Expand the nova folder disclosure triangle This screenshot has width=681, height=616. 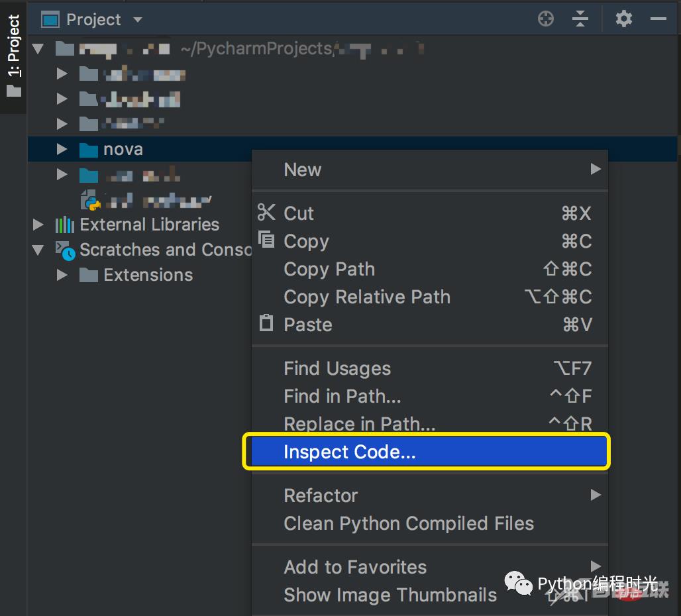tap(61, 149)
